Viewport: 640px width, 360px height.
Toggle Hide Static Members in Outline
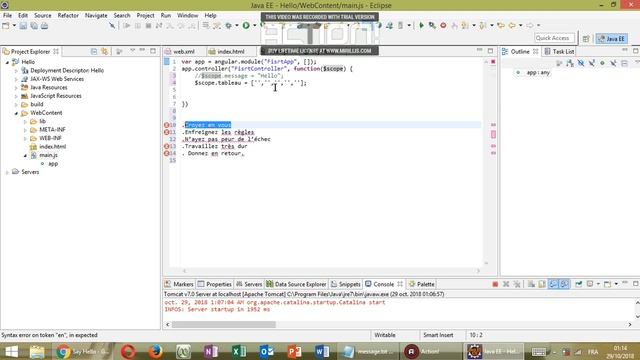tap(591, 63)
